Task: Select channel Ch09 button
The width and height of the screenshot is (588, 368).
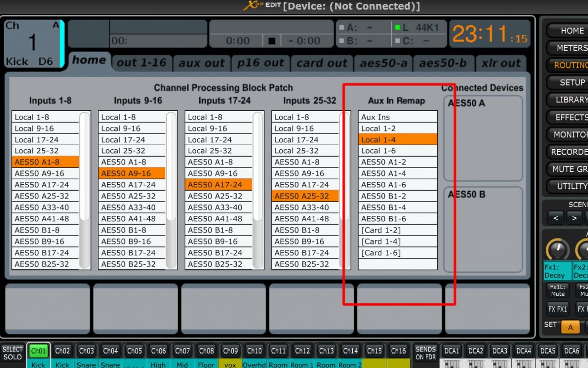Action: click(231, 351)
